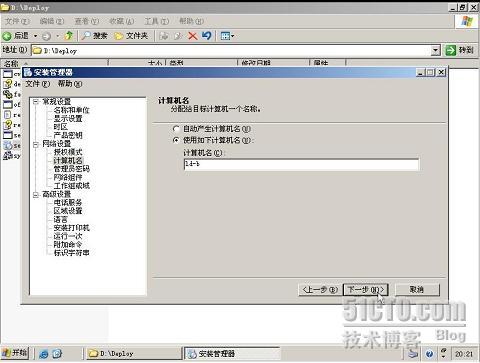Open Setup Manager 帮助 menu
The width and height of the screenshot is (480, 363).
[x=70, y=84]
